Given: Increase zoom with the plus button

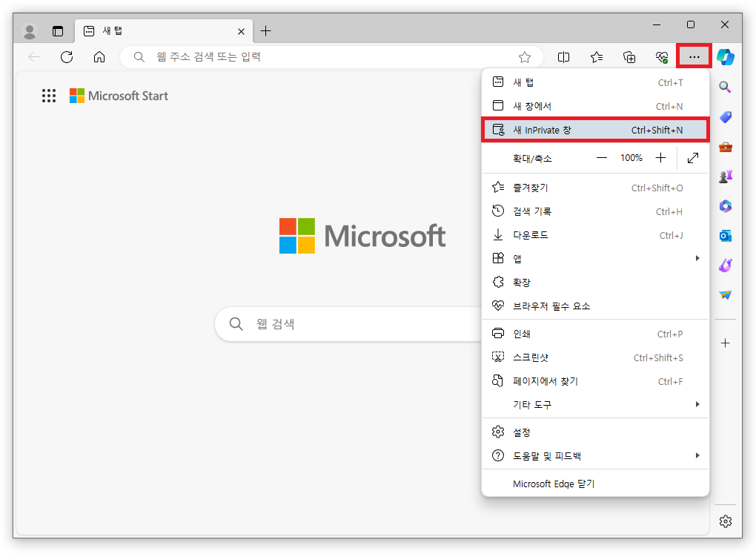Looking at the screenshot, I should coord(660,158).
